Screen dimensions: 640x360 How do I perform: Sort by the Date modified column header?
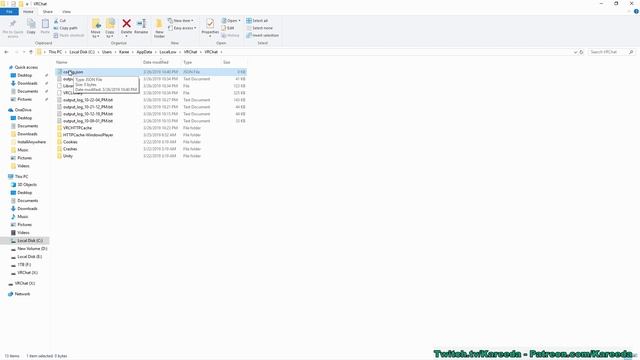(x=156, y=62)
